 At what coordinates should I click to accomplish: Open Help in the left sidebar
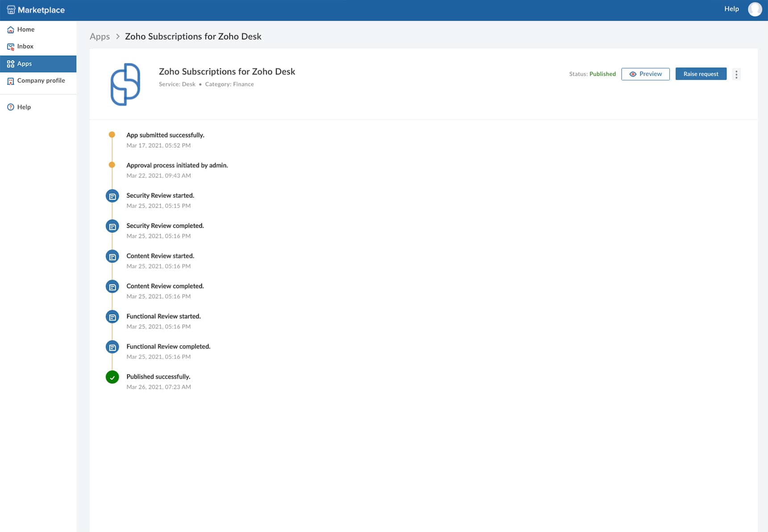pos(38,107)
